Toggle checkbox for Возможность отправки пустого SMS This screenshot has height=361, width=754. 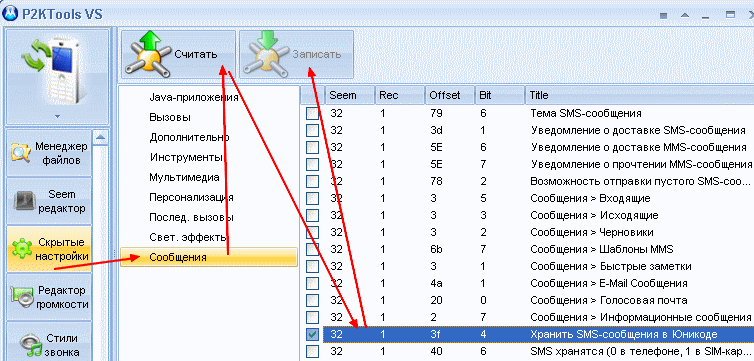313,182
